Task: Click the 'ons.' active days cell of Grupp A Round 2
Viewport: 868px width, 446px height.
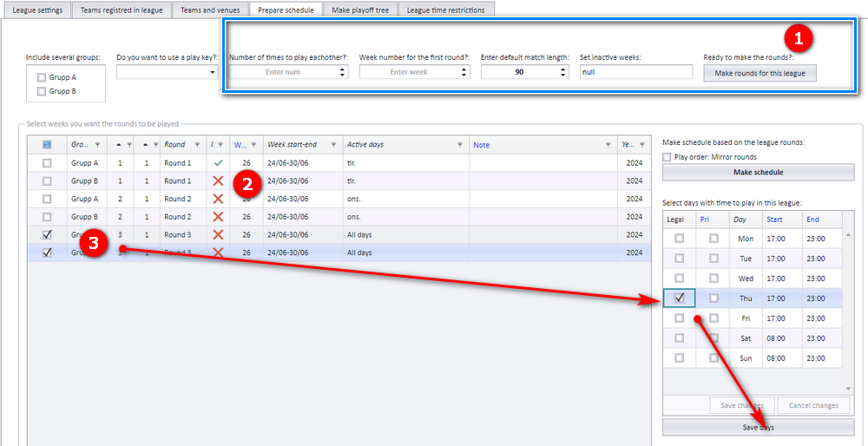Action: tap(406, 199)
